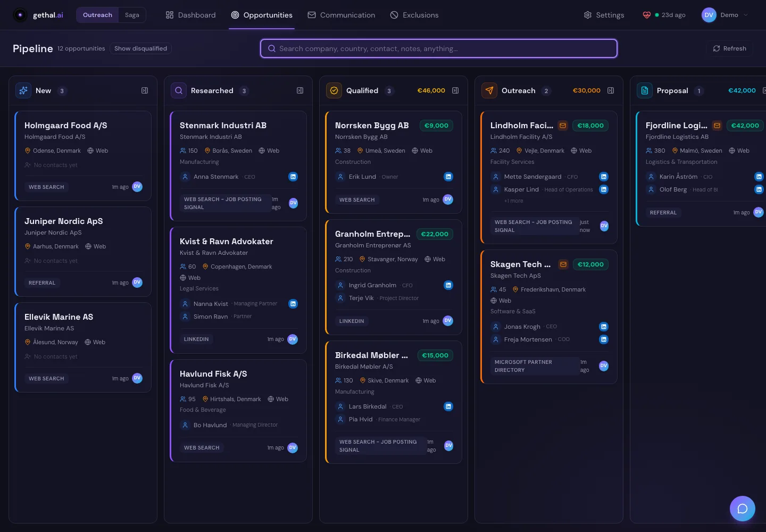Click MICROSOFT PARTNER DIRECTORY tag

[535, 366]
